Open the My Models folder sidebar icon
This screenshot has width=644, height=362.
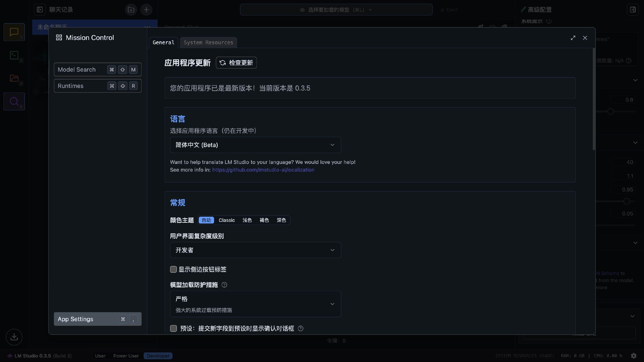click(14, 78)
